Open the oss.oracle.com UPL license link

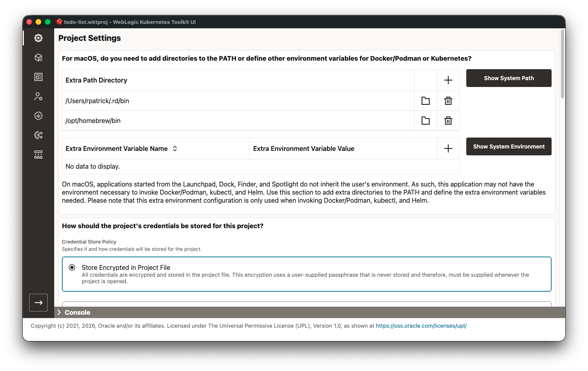click(x=421, y=326)
